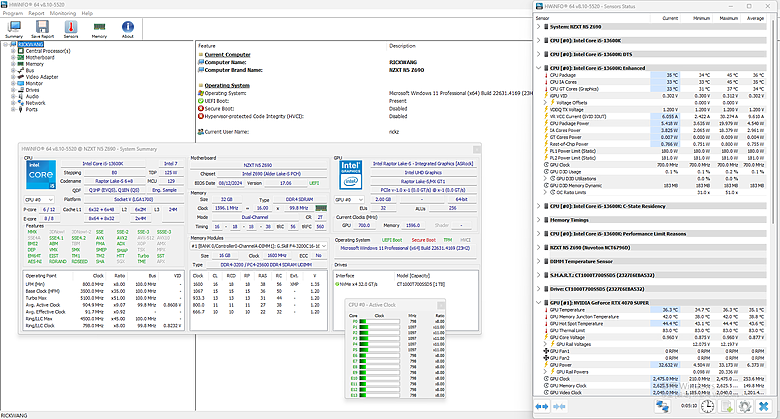The height and width of the screenshot is (419, 780).
Task: Select the Memory item in the tree
Action: [34, 64]
